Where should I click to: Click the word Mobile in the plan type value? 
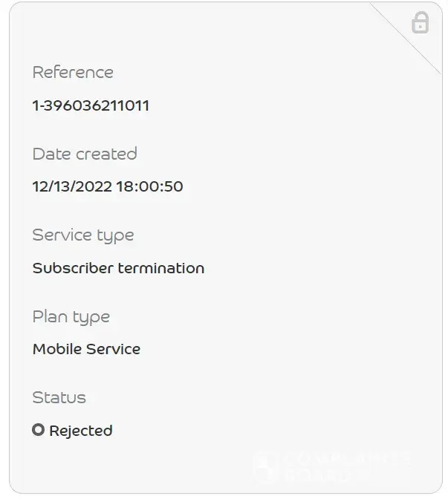56,349
